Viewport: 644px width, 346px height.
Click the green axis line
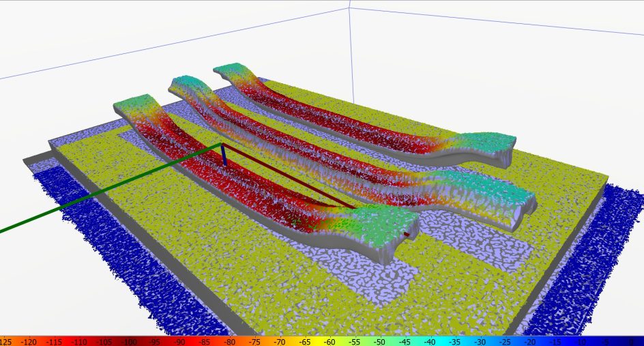102,189
